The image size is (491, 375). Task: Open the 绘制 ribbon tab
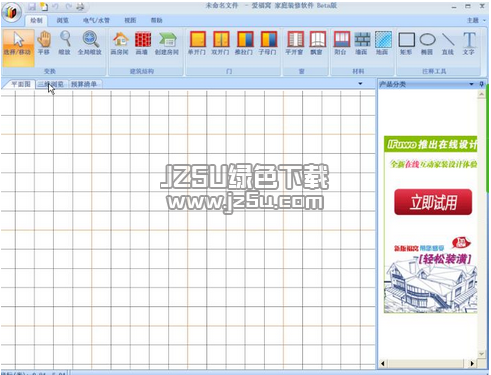[x=36, y=20]
